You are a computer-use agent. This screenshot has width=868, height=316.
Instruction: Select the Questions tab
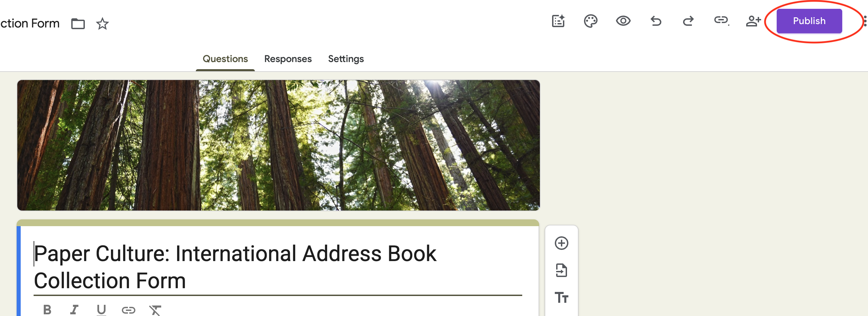(x=225, y=59)
